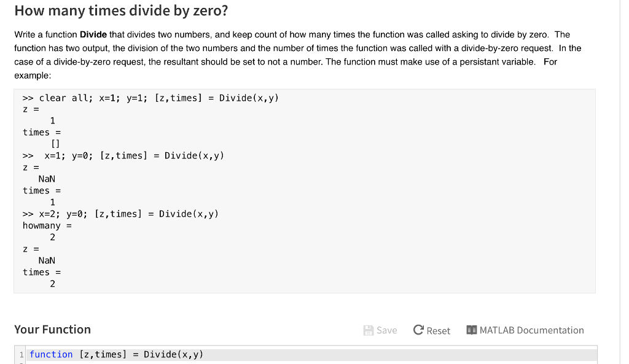Click the blue 'function' keyword
629x364 pixels.
(51, 355)
